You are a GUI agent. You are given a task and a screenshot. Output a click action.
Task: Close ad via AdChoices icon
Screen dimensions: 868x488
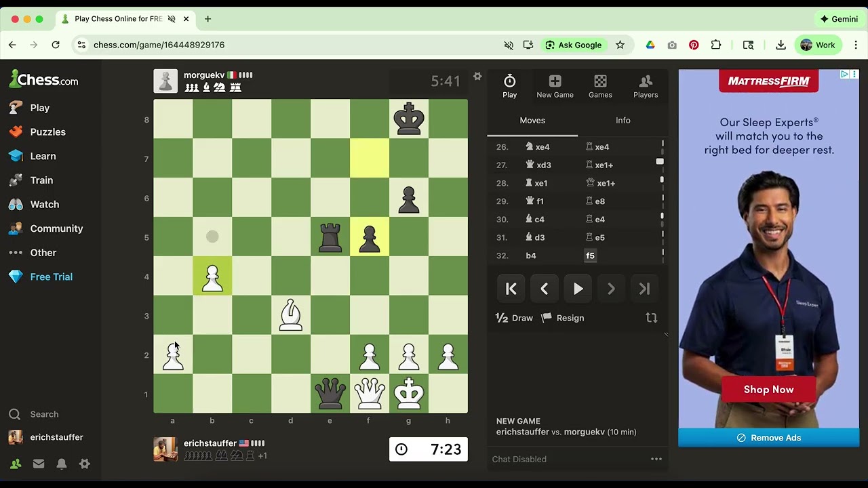844,74
